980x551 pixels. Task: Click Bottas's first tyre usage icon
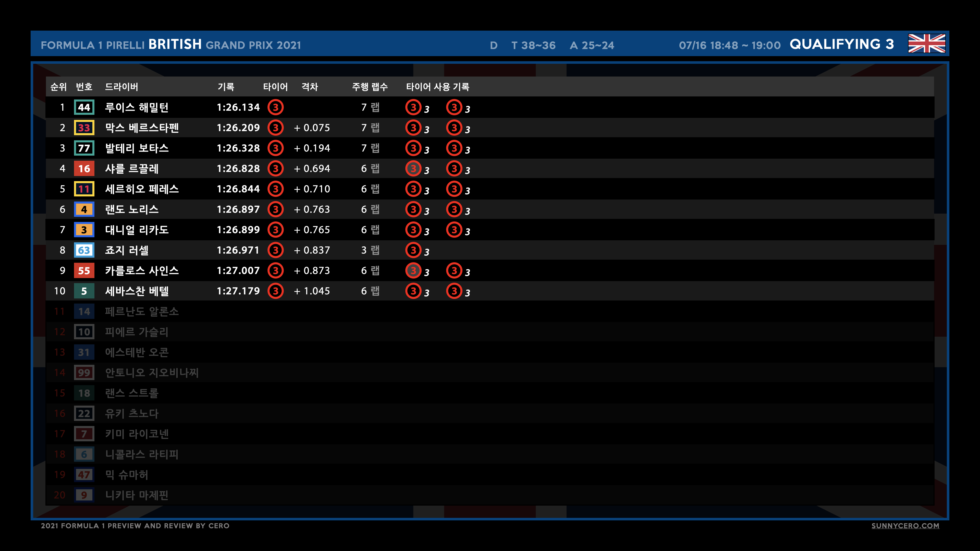[x=413, y=148]
